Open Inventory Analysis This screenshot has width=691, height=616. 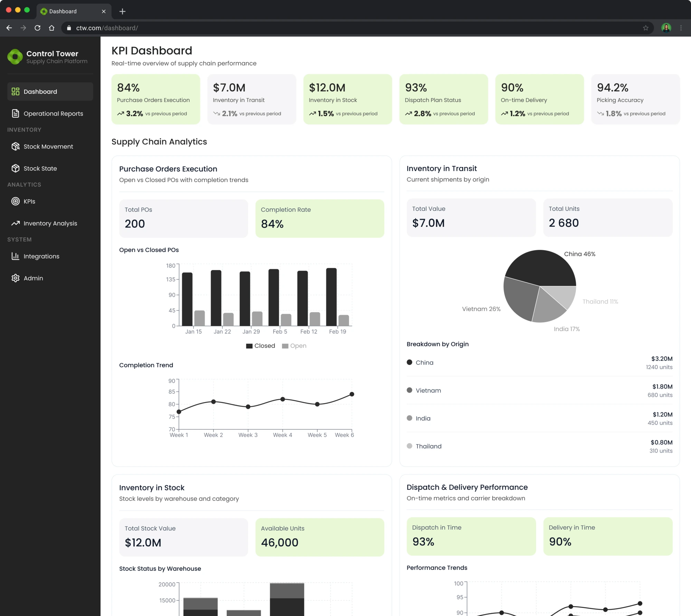[x=50, y=223]
